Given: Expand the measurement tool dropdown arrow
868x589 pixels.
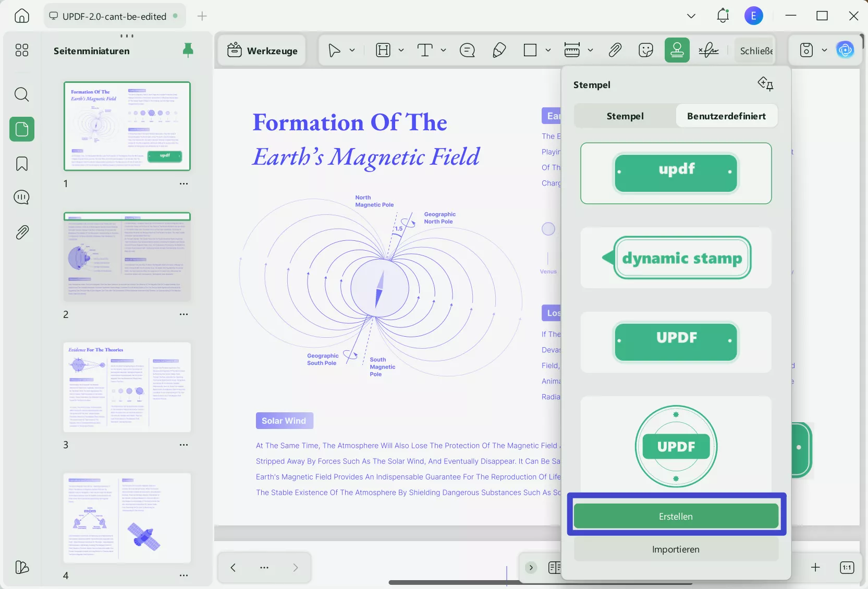Looking at the screenshot, I should click(590, 50).
